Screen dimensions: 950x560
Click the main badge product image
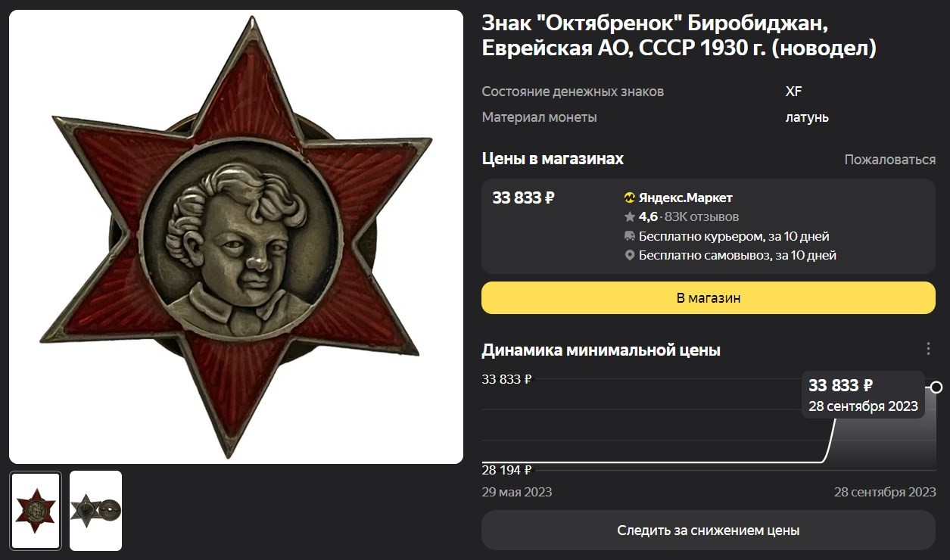[236, 237]
